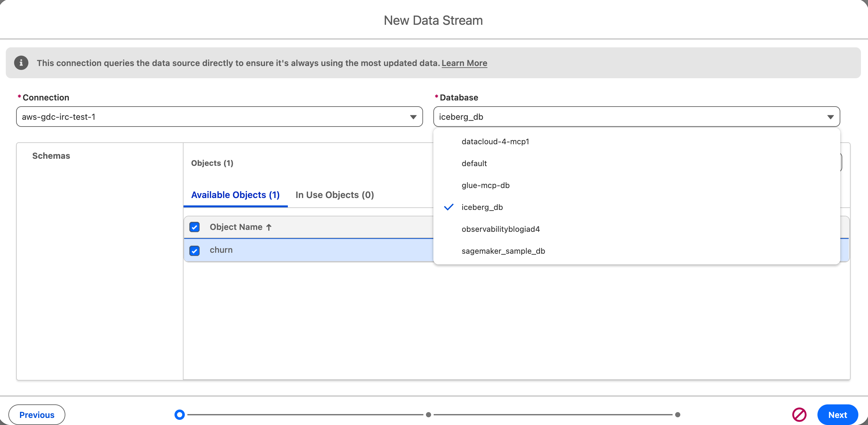Click the third progress step dot
The image size is (868, 425).
coord(677,415)
